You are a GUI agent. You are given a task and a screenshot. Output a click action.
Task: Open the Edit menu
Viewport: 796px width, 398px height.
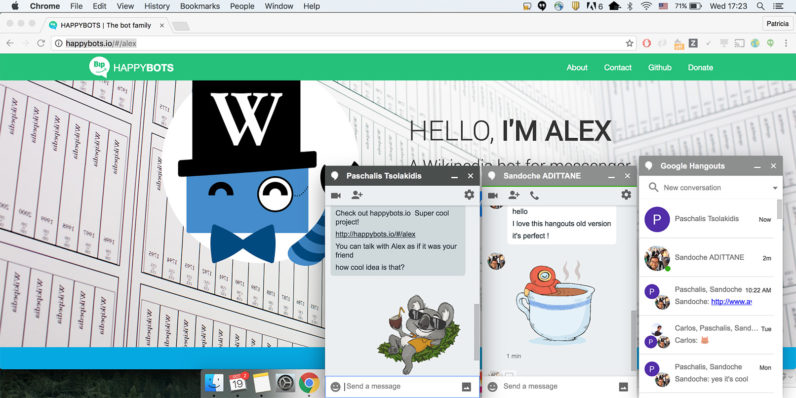pyautogui.click(x=100, y=6)
